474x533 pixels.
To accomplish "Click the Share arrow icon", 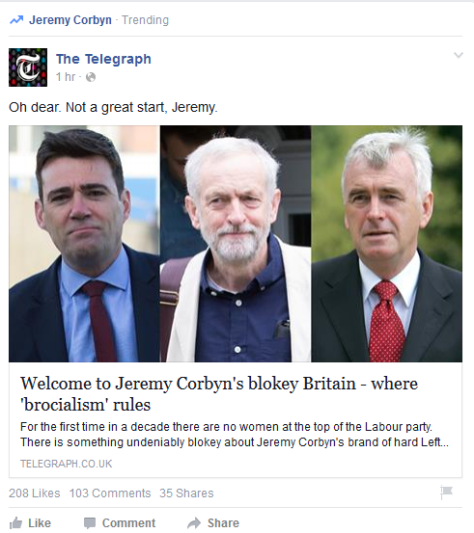I will point(194,523).
